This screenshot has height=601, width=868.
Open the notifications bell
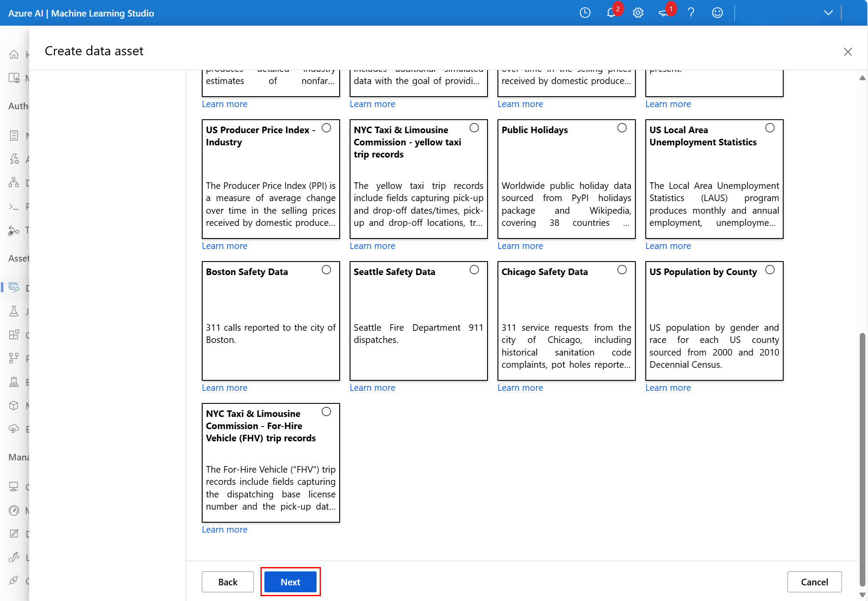click(611, 13)
